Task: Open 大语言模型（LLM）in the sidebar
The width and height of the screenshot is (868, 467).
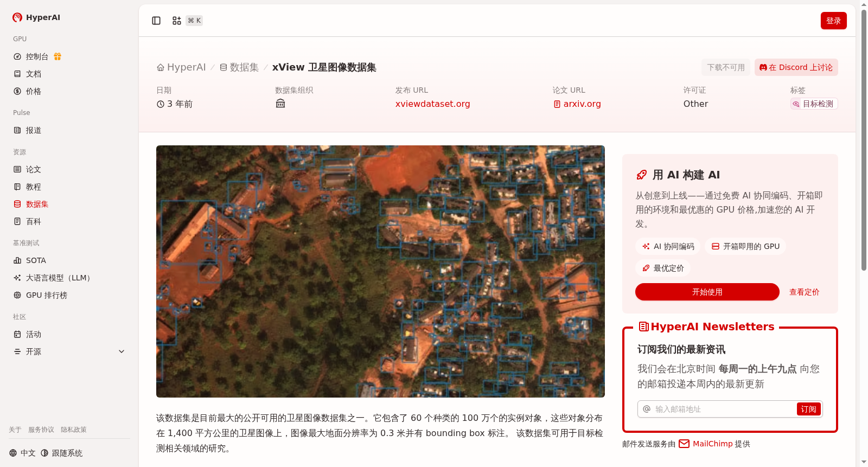Action: (x=58, y=278)
